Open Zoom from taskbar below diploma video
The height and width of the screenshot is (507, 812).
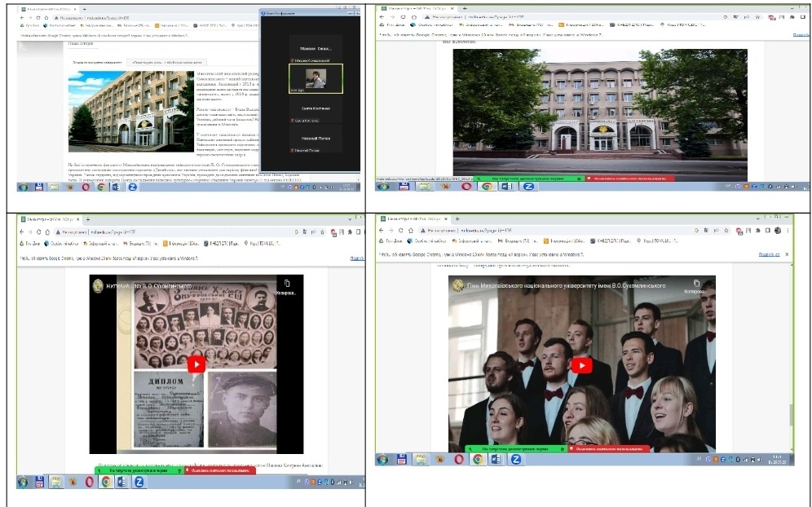pyautogui.click(x=139, y=482)
